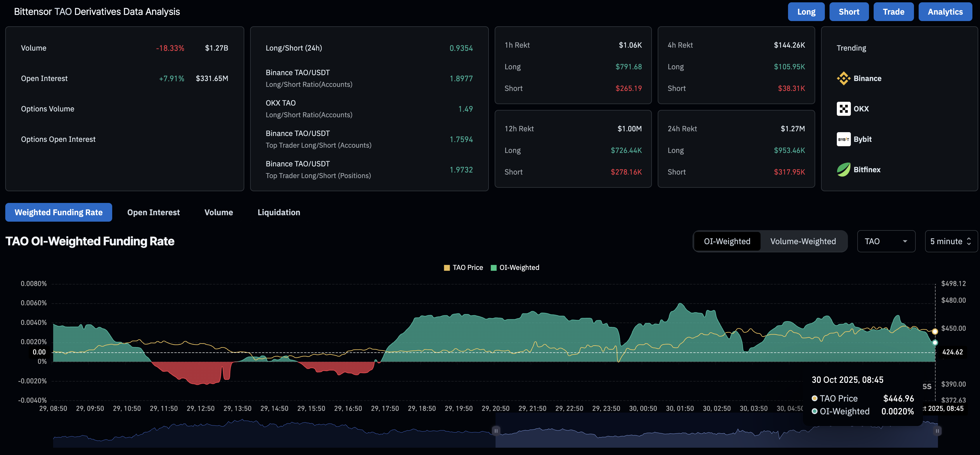Viewport: 980px width, 455px height.
Task: Click the Bitfinex leaf icon
Action: pos(844,169)
